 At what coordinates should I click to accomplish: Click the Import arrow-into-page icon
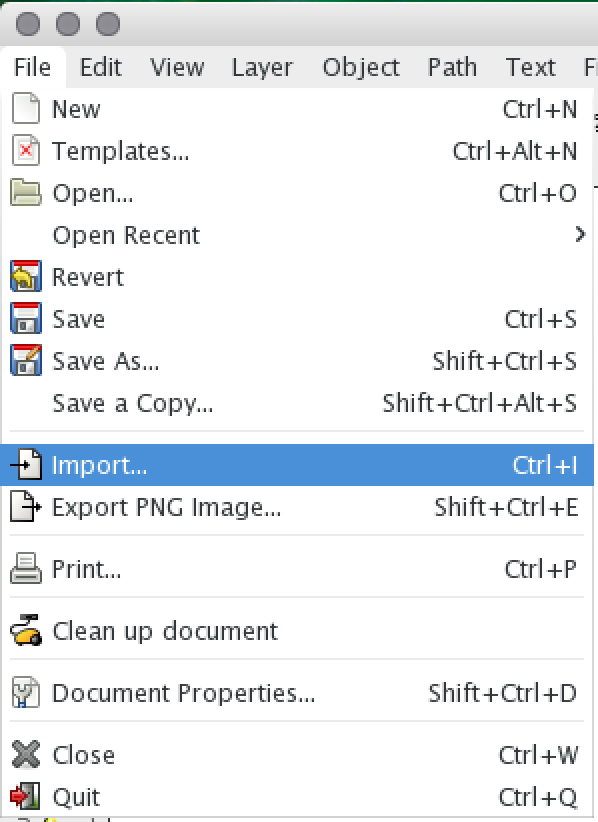click(26, 464)
